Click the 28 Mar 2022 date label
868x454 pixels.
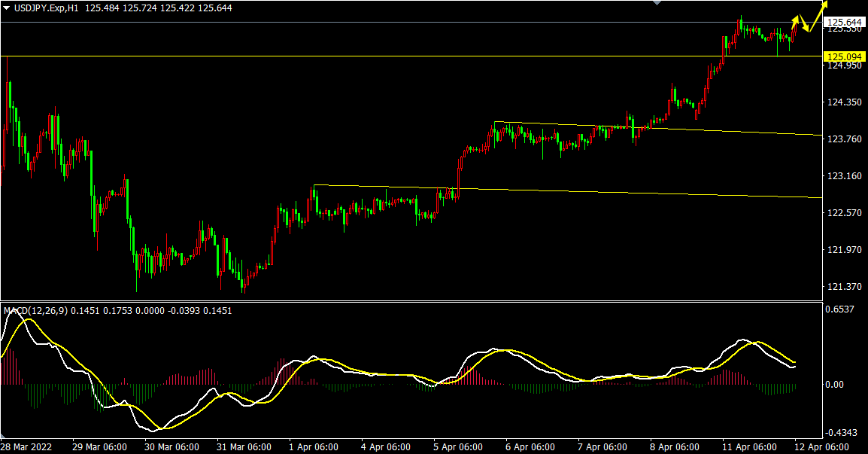coord(28,446)
